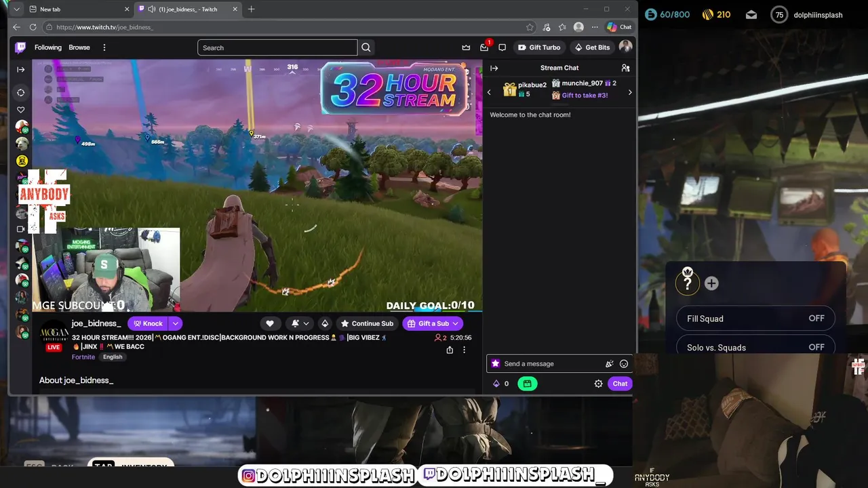Click the Bits cheer diamond icon beside Continue Sub

pyautogui.click(x=325, y=323)
